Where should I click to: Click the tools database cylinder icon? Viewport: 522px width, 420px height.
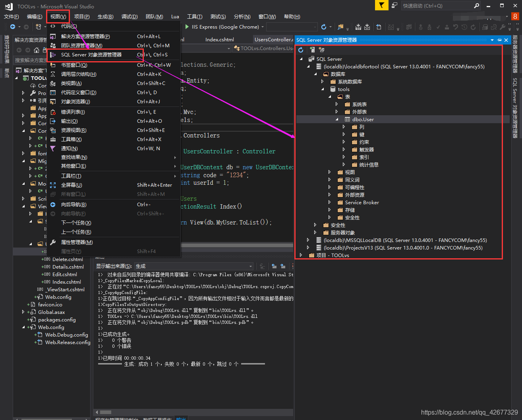point(333,89)
